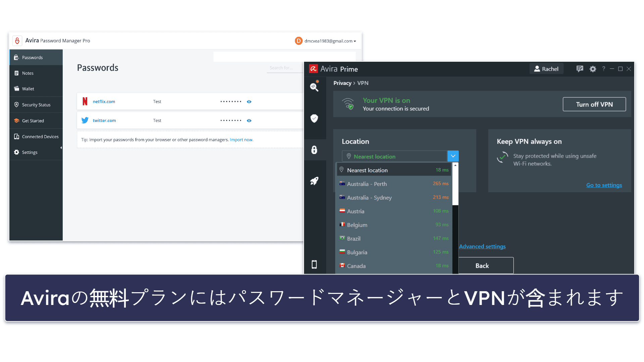Open the Privacy lock icon in Avira Prime sidebar
644x362 pixels.
(x=314, y=150)
